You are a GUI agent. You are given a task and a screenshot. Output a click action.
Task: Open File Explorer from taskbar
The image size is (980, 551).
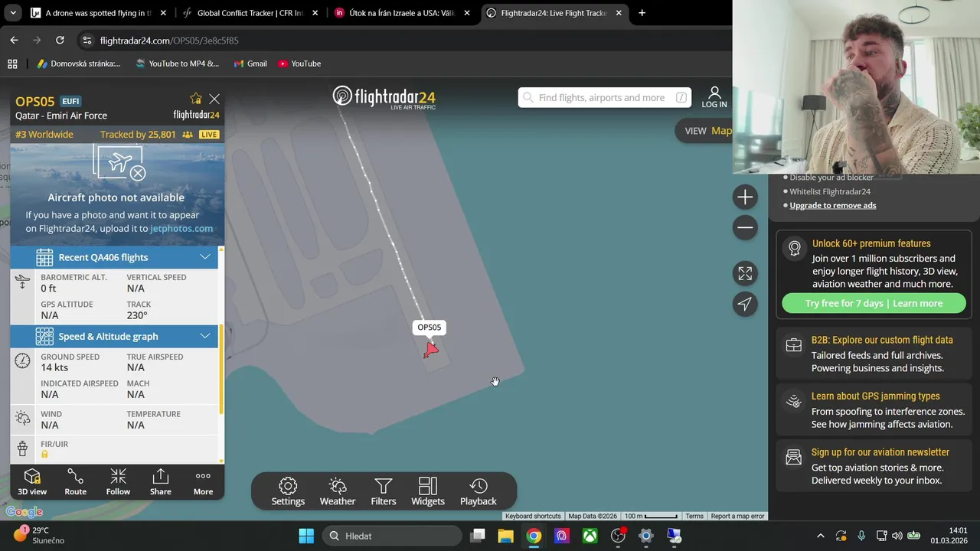(505, 536)
